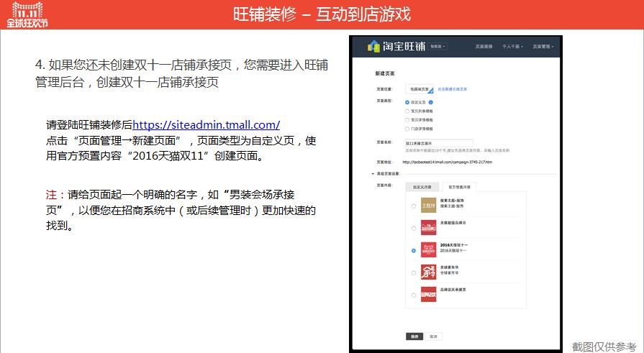
Task: Click the gold 搜索主题-服饰 thumbnail
Action: coord(428,205)
